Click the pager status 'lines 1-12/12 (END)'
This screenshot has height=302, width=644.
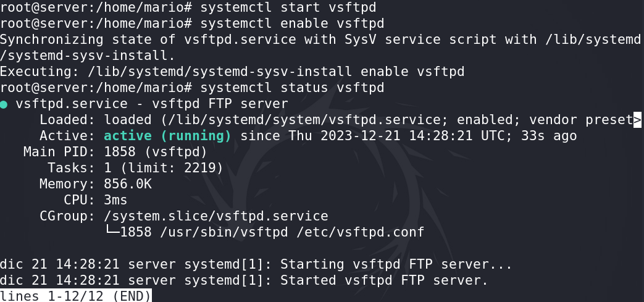[75, 296]
